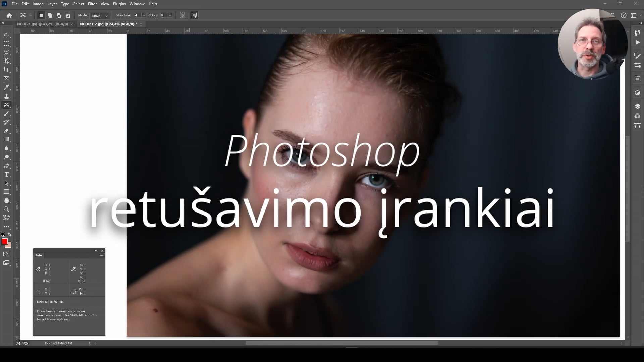Select the Blur tool
644x362 pixels.
click(x=6, y=148)
